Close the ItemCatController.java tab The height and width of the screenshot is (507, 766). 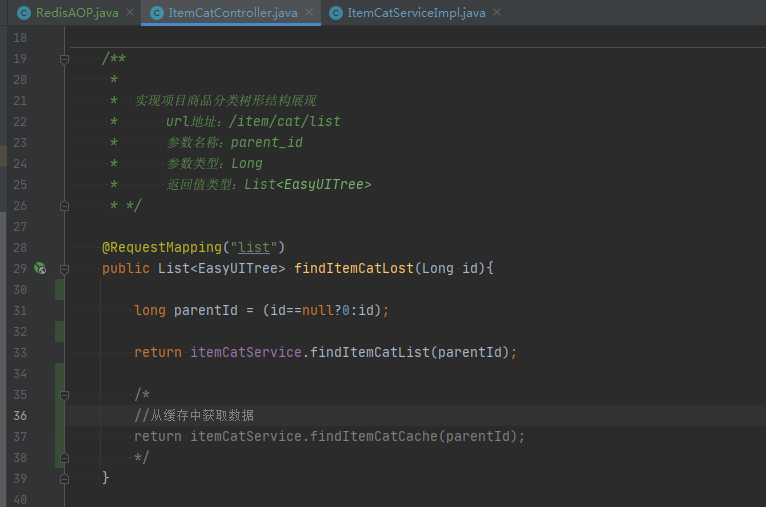click(309, 12)
